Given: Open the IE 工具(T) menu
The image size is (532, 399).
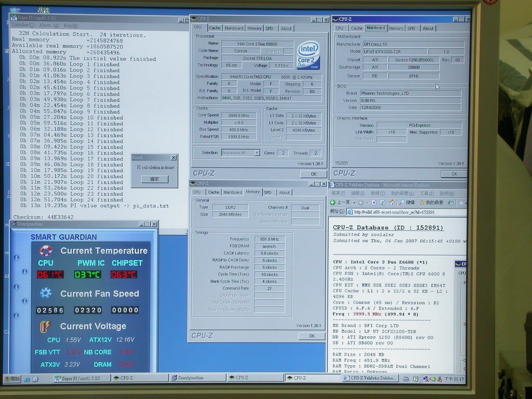Looking at the screenshot, I should 427,194.
